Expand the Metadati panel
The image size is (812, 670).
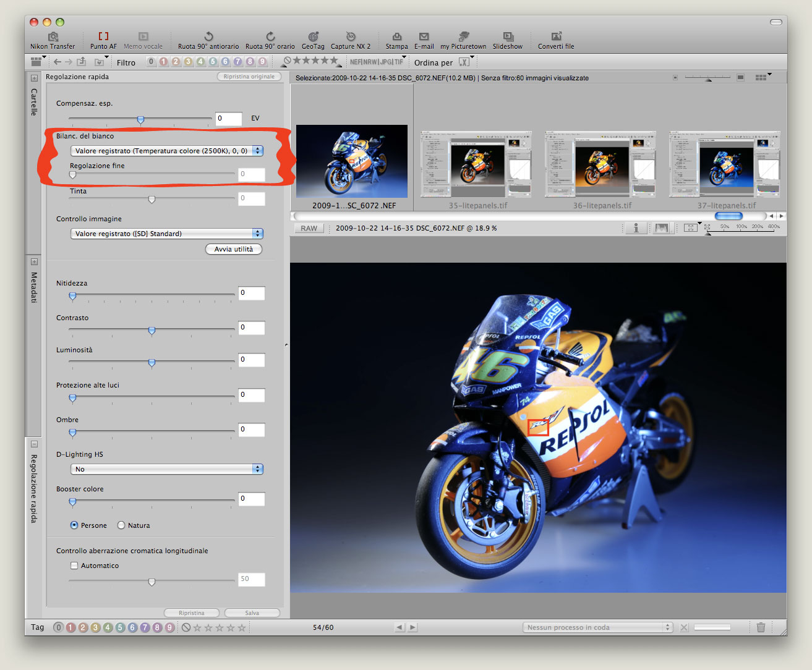pyautogui.click(x=34, y=261)
